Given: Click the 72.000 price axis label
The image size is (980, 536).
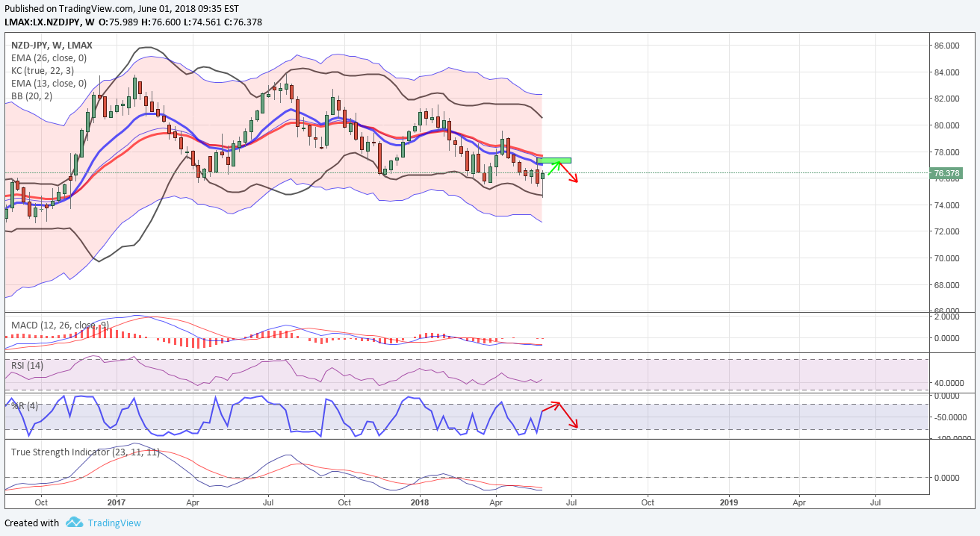Looking at the screenshot, I should point(946,231).
